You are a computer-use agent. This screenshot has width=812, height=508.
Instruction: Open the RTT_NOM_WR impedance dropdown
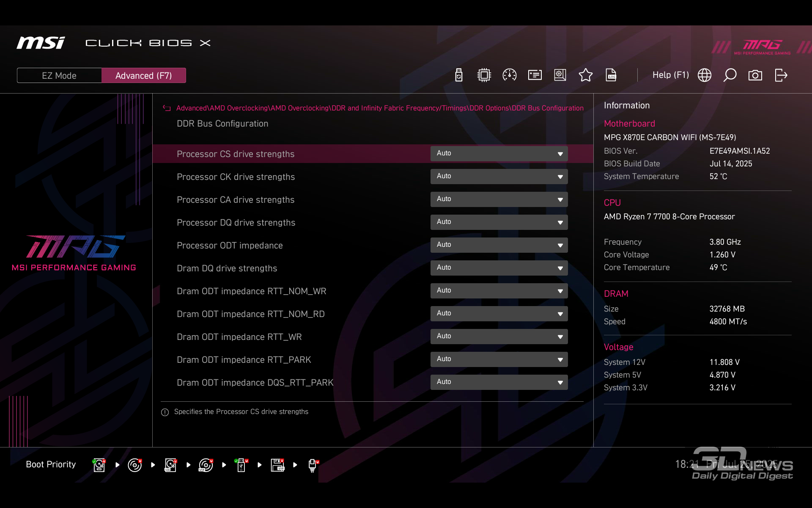coord(499,291)
